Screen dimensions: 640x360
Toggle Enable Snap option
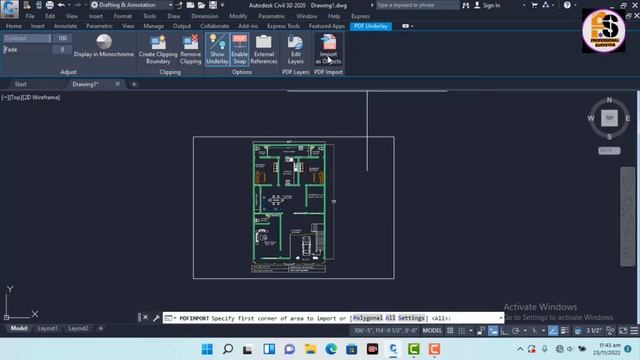click(x=240, y=49)
